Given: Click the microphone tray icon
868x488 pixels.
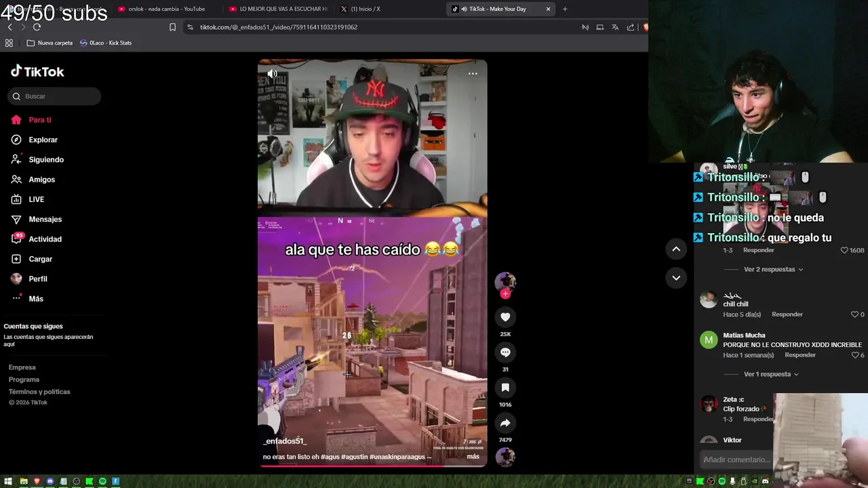Looking at the screenshot, I should 732,481.
